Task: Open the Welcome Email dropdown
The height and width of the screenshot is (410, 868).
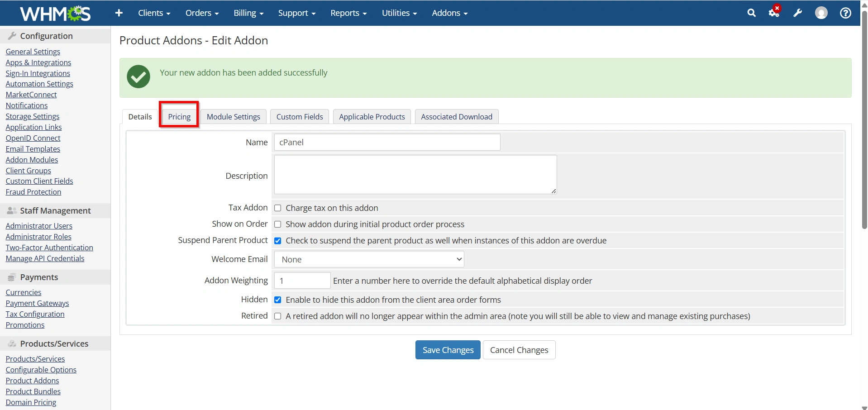Action: click(x=369, y=259)
